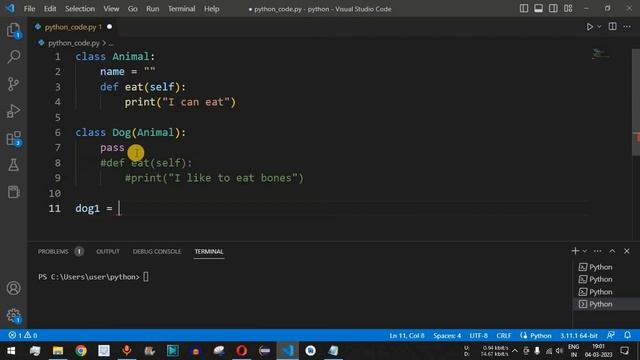Switch to the OUTPUT panel tab

[x=108, y=251]
